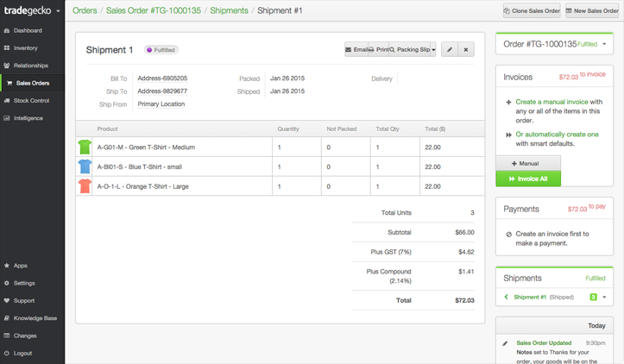Select A-O-1-L Orange T-Shirt Large row
Viewport: 624px width, 364px height.
[280, 186]
